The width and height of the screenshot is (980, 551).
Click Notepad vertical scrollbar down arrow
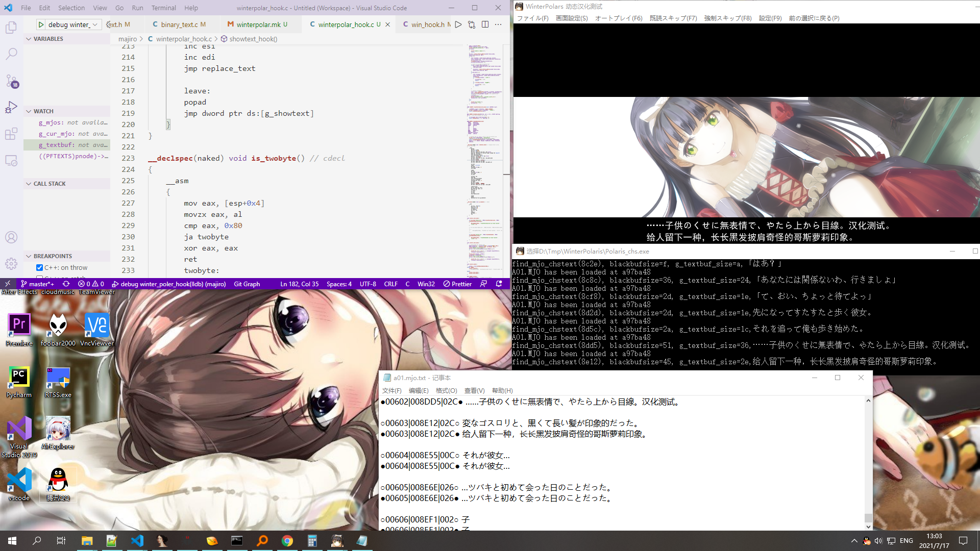868,526
